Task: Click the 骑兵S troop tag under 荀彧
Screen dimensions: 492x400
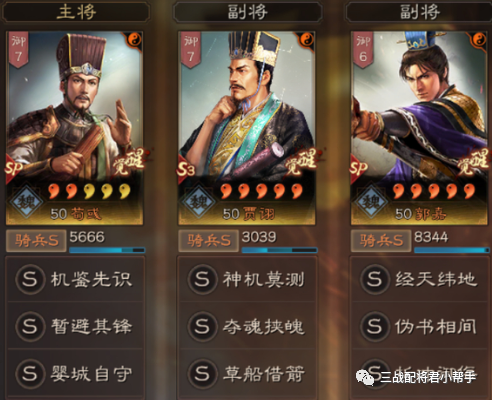Action: coord(36,240)
